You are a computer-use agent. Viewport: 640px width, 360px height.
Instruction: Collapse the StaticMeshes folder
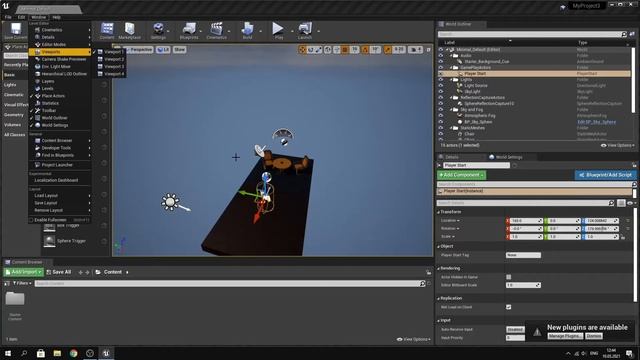click(451, 128)
